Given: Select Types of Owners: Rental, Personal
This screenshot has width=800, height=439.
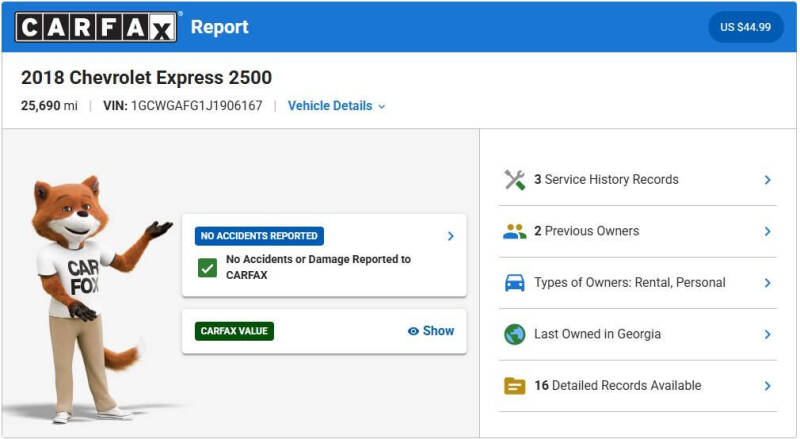Looking at the screenshot, I should [x=630, y=282].
